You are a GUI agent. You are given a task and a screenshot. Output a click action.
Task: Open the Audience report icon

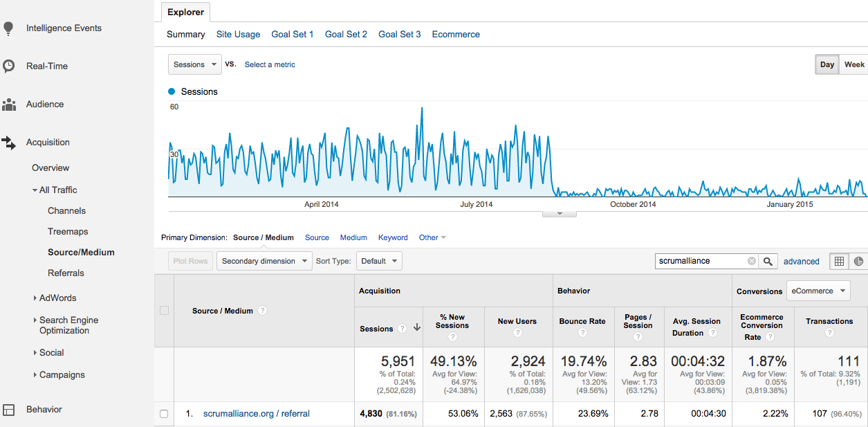tap(10, 104)
